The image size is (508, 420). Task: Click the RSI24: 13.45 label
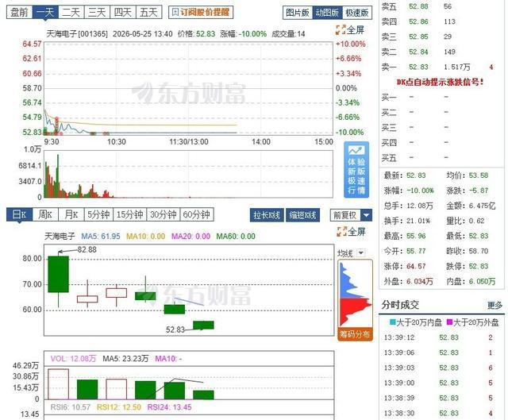pyautogui.click(x=169, y=407)
